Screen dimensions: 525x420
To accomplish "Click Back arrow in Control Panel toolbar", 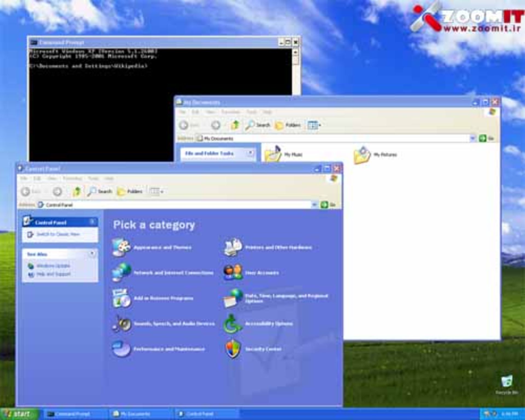I will [x=26, y=191].
